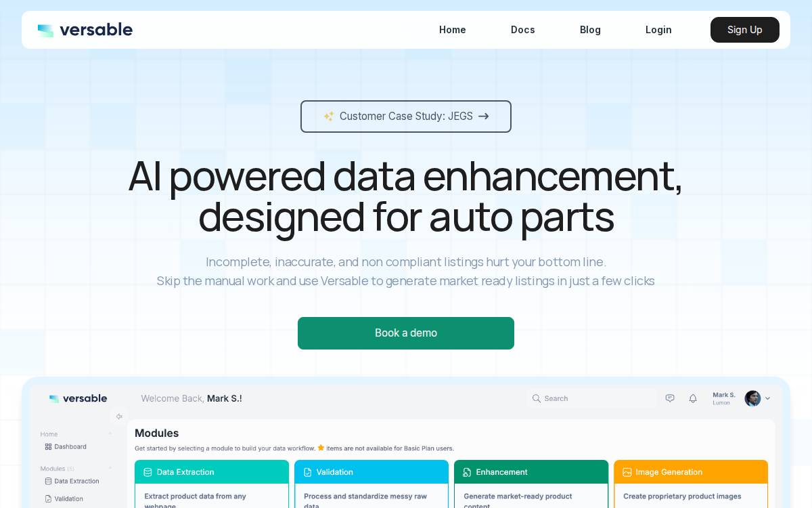Open the Home nav item
812x508 pixels.
(x=453, y=30)
